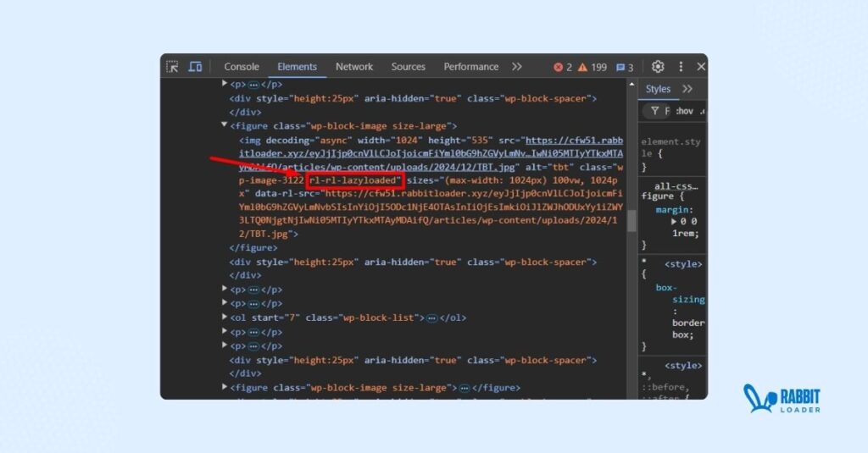Screen dimensions: 868x453
Task: Open the style source link above box-sizing
Action: pyautogui.click(x=683, y=264)
